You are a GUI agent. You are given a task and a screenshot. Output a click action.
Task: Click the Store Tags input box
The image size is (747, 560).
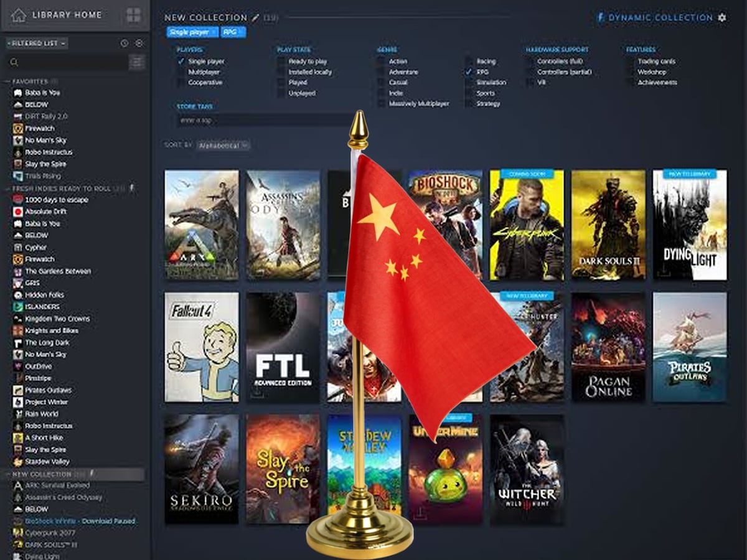pos(265,120)
